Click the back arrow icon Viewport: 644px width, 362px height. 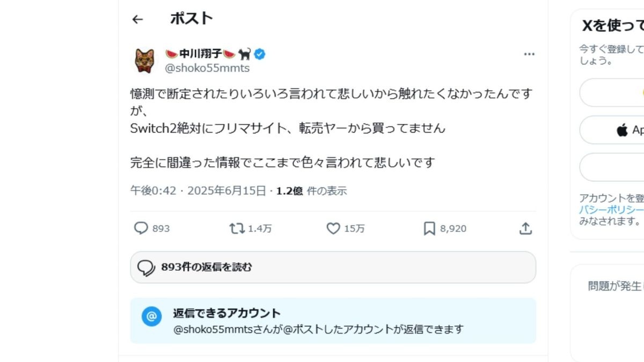pyautogui.click(x=137, y=19)
